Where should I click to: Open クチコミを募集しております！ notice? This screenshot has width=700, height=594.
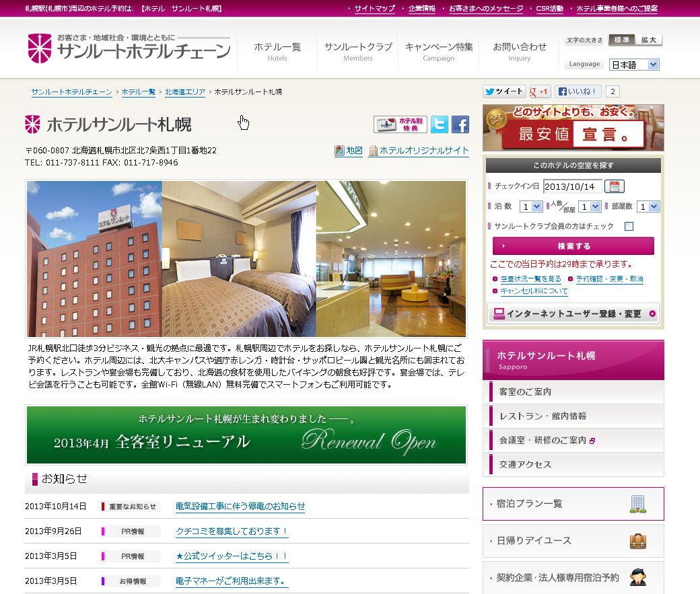pos(232,531)
